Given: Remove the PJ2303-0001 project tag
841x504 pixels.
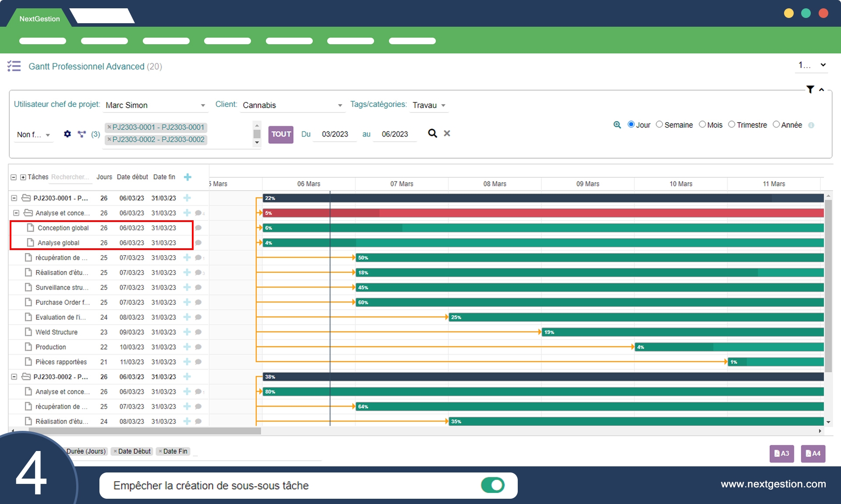Looking at the screenshot, I should point(110,127).
